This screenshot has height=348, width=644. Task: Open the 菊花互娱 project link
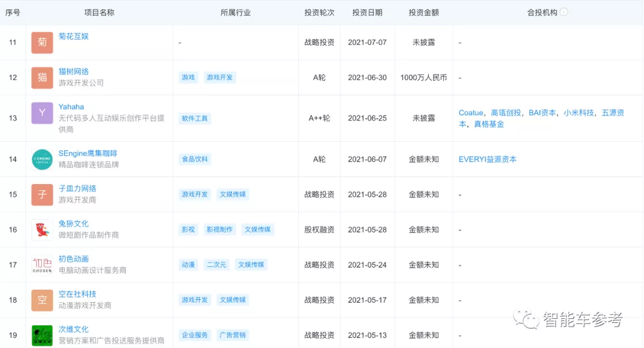click(74, 36)
